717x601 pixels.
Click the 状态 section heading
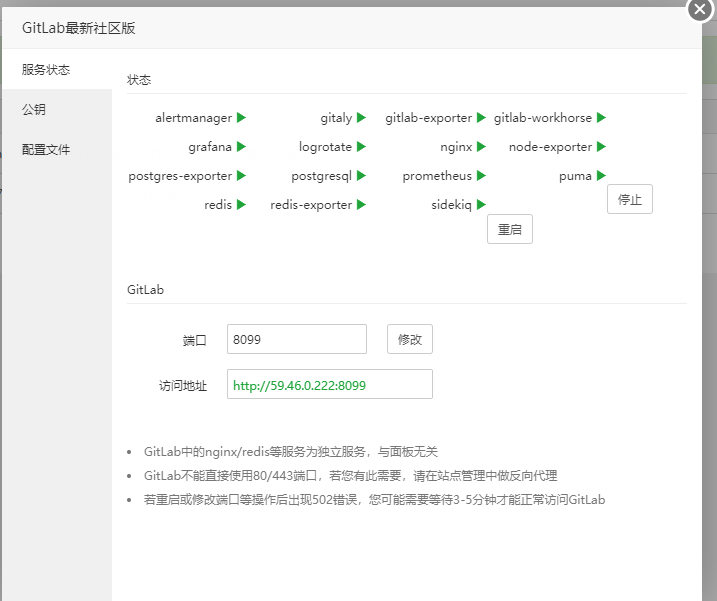tap(139, 80)
